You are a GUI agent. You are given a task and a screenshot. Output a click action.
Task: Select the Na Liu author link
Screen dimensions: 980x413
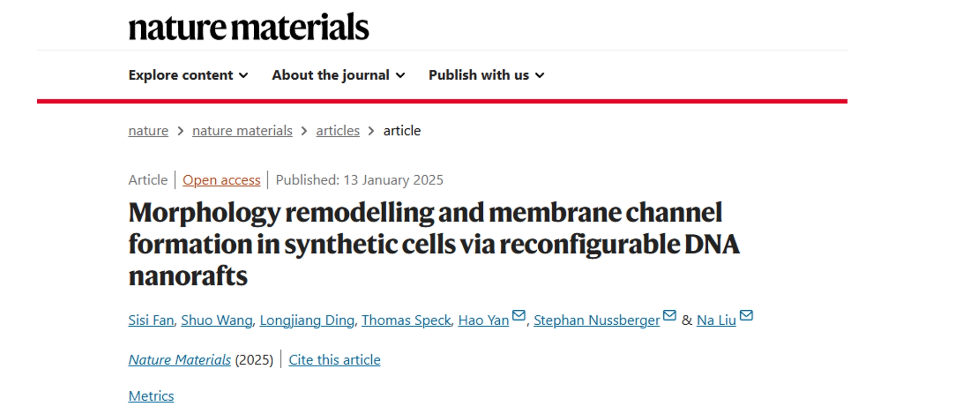[x=717, y=320]
